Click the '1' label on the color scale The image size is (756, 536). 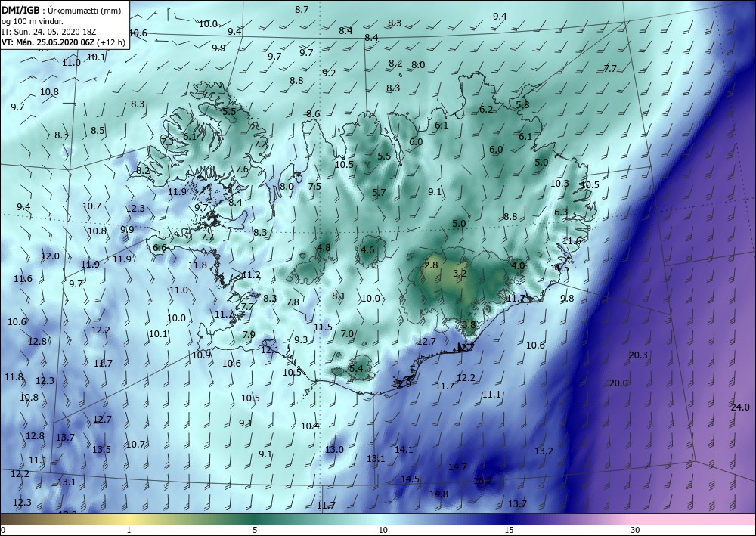[129, 530]
